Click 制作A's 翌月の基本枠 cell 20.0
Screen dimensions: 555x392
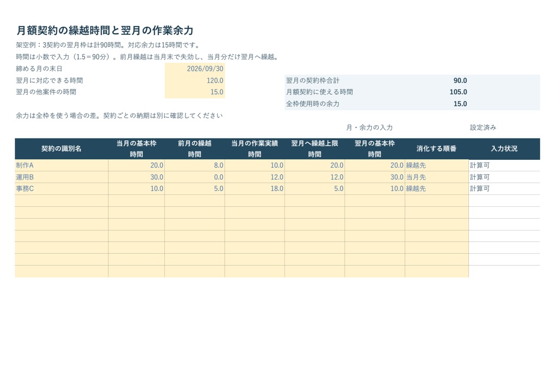375,166
